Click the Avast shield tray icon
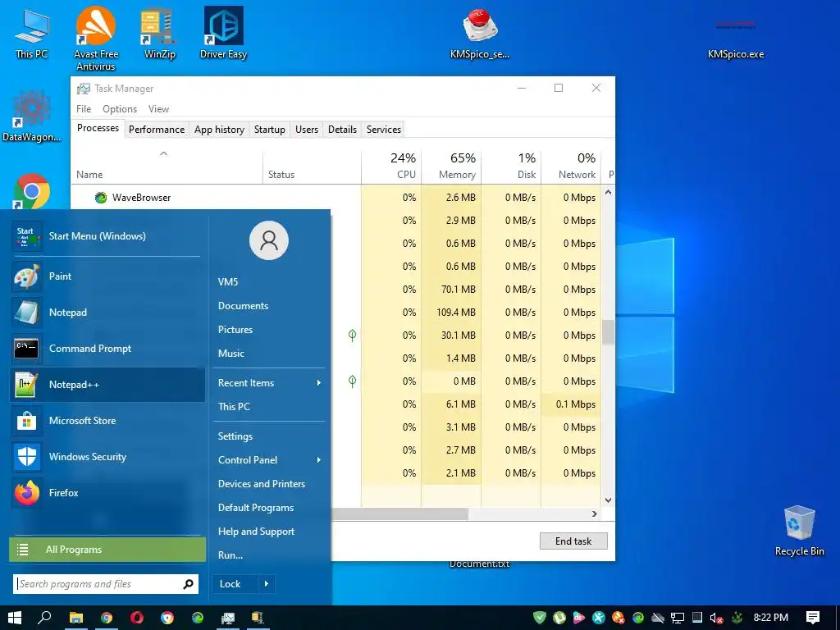The height and width of the screenshot is (630, 840). (x=540, y=618)
